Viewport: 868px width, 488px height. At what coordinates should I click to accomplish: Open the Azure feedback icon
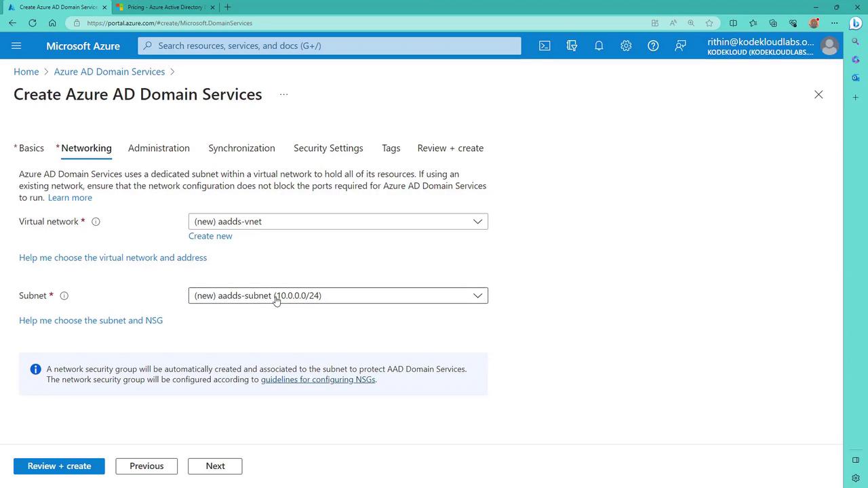pyautogui.click(x=680, y=45)
